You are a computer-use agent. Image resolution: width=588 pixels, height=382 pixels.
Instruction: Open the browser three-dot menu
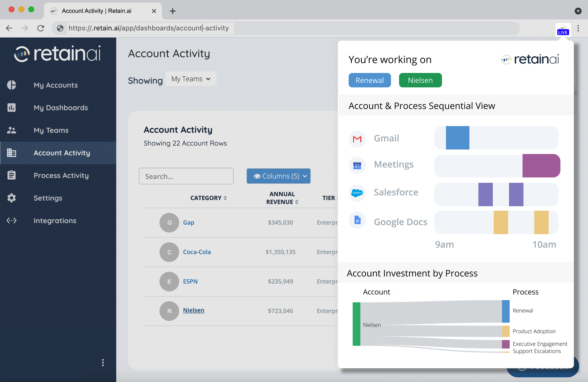pos(578,28)
